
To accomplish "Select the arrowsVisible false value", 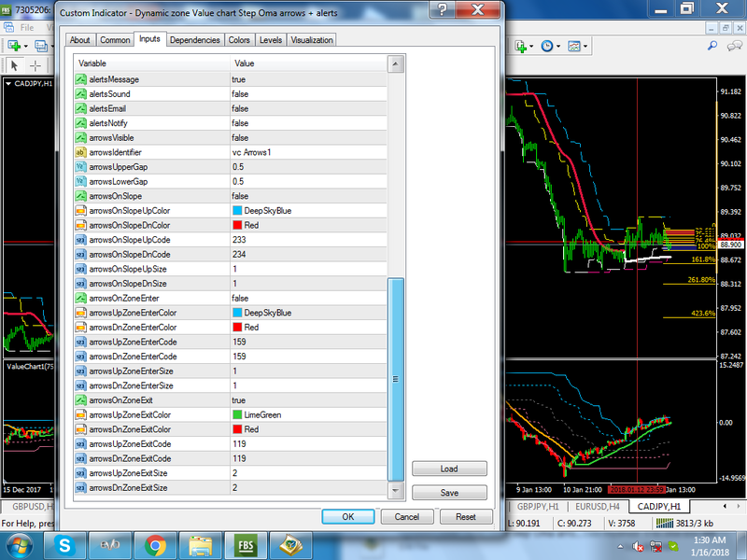I will pos(240,137).
